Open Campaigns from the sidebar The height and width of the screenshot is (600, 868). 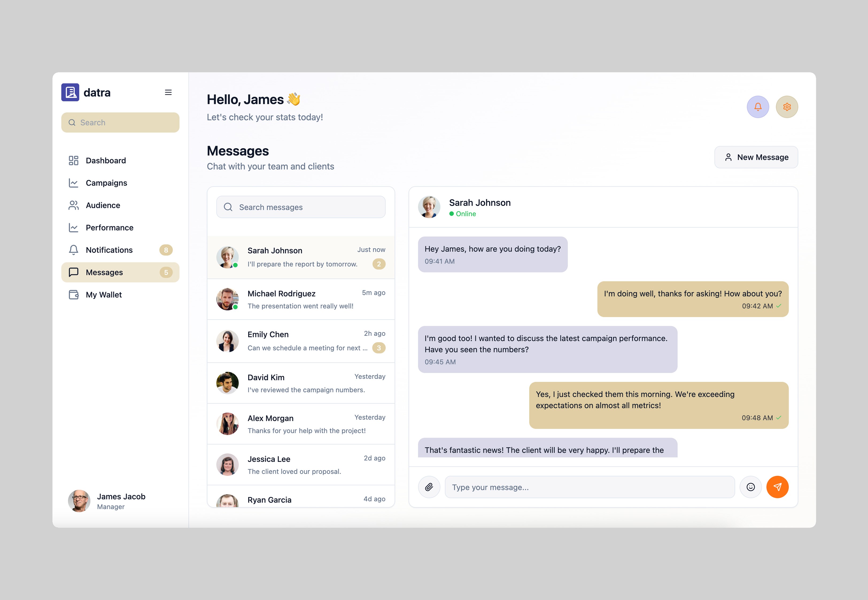click(x=106, y=183)
